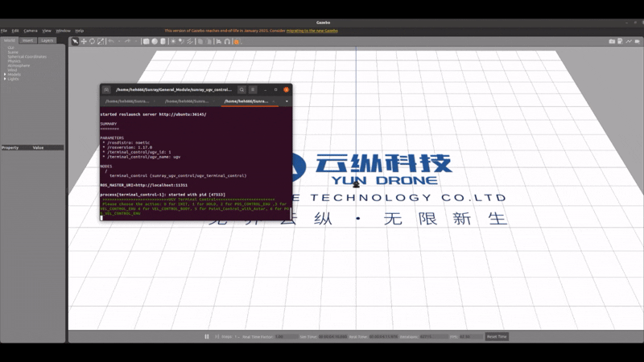This screenshot has height=362, width=644.
Task: Activate the Snap magnet tool
Action: [x=227, y=42]
